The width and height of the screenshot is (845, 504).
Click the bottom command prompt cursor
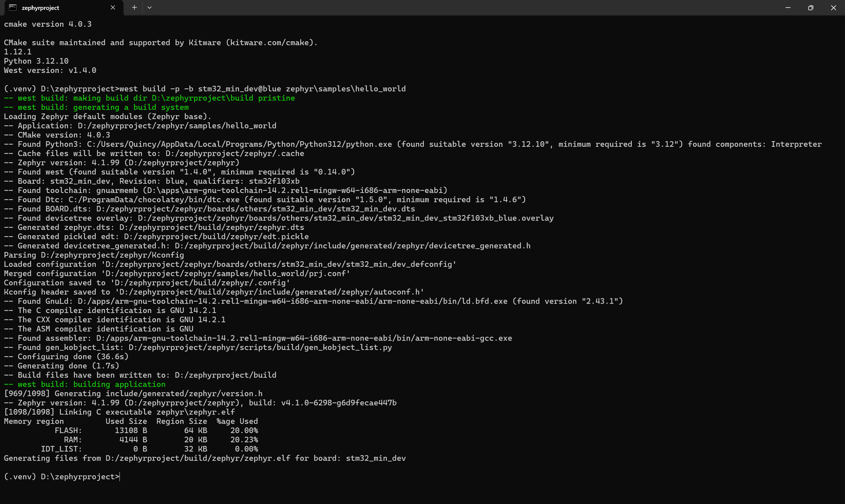(119, 477)
